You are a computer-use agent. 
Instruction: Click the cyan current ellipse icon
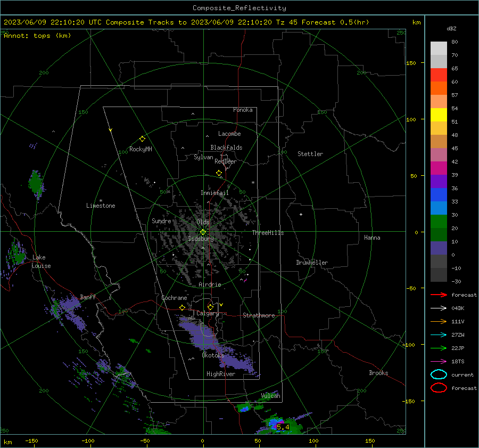click(439, 374)
